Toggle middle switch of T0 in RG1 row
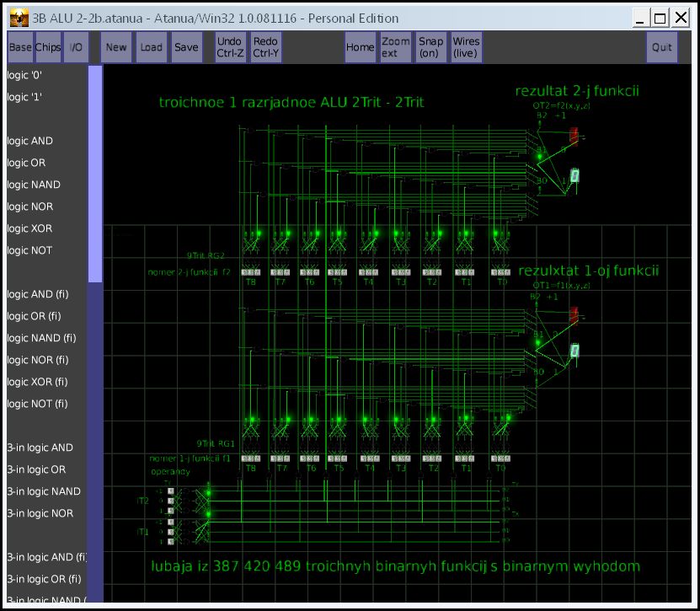Screen dimensions: 700x611 (x=501, y=458)
